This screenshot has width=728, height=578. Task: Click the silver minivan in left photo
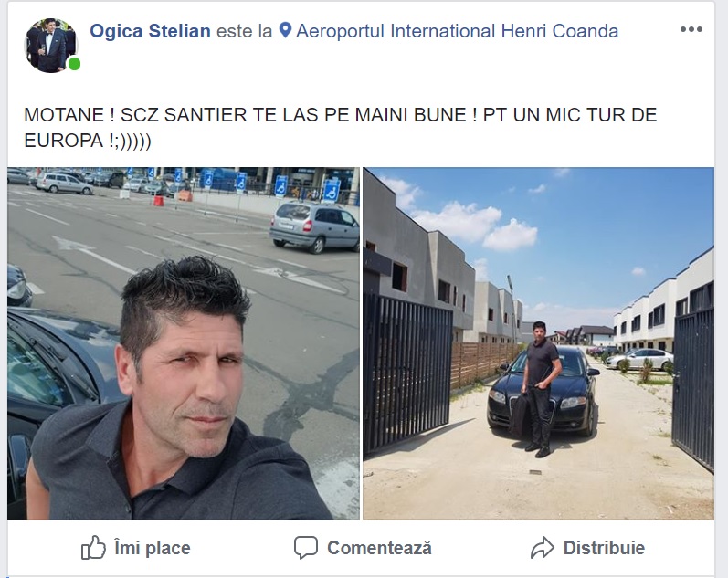(314, 227)
